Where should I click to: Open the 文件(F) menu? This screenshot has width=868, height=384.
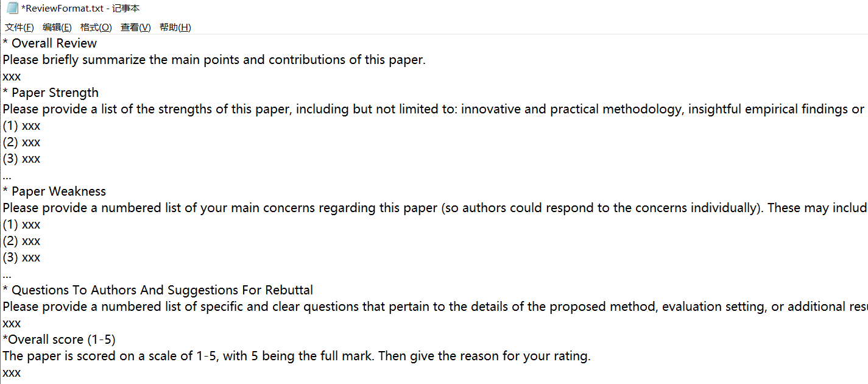point(19,27)
